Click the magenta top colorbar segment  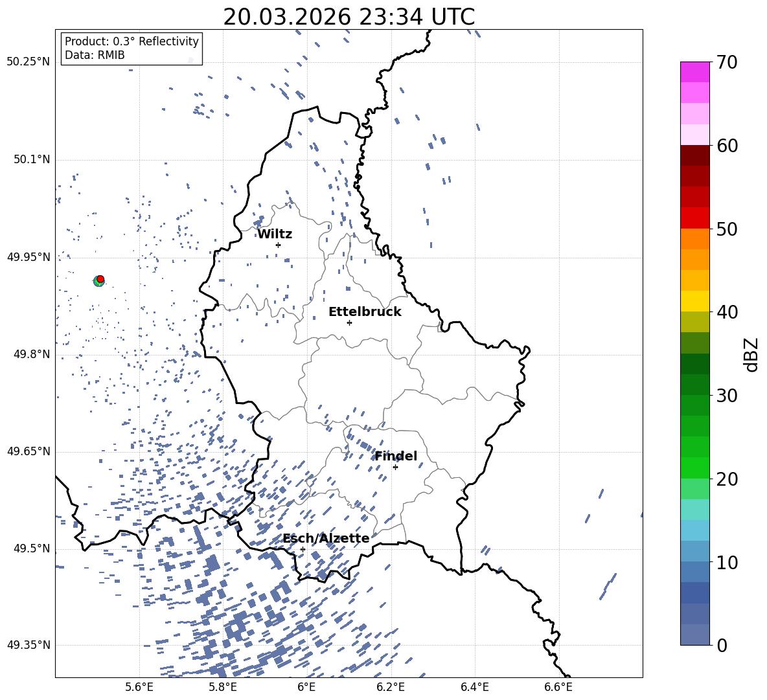(x=694, y=73)
